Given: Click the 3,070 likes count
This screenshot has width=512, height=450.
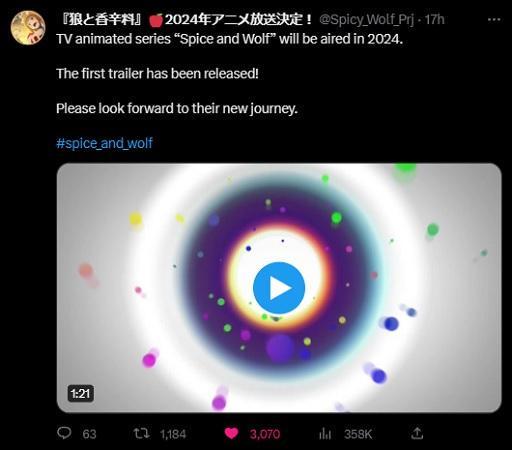Looking at the screenshot, I should 265,434.
